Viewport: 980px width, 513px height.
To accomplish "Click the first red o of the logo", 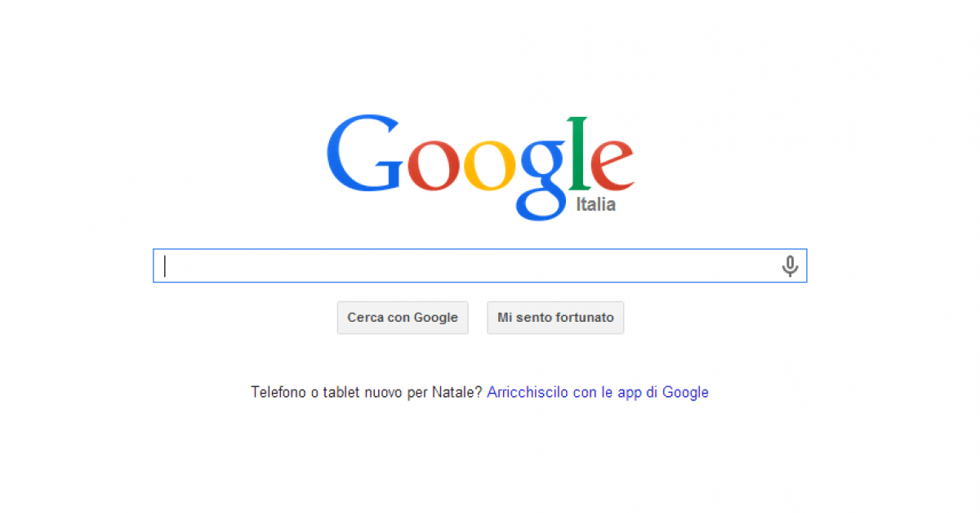I will coord(434,166).
